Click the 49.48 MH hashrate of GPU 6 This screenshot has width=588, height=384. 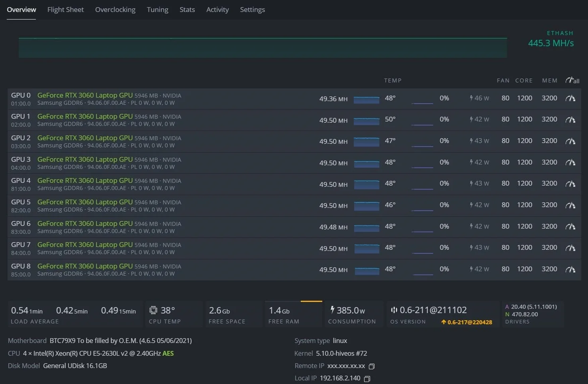(333, 227)
